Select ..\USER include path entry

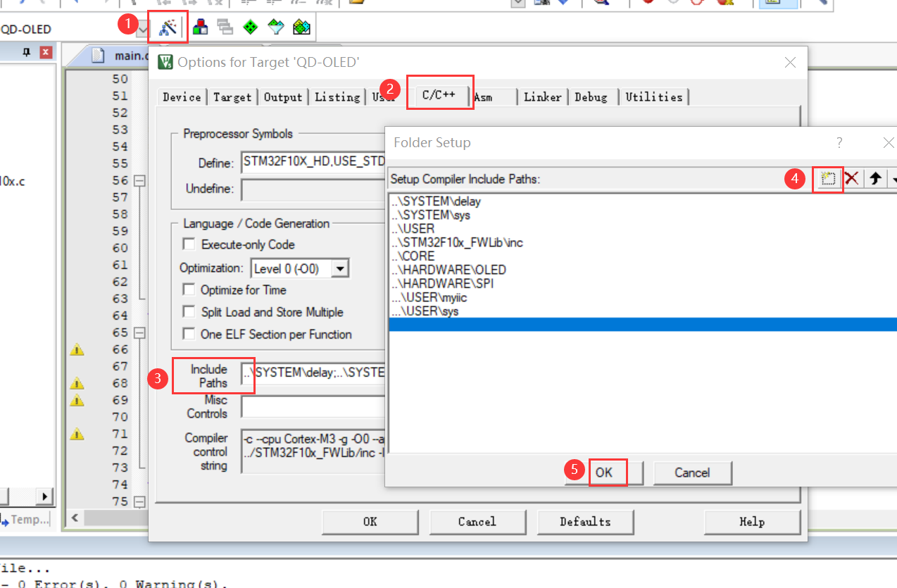[413, 229]
